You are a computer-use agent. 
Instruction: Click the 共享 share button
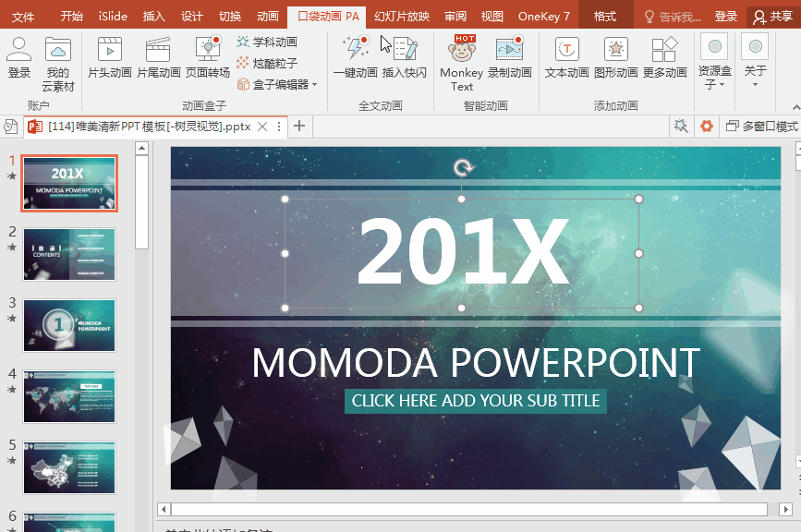pyautogui.click(x=773, y=17)
